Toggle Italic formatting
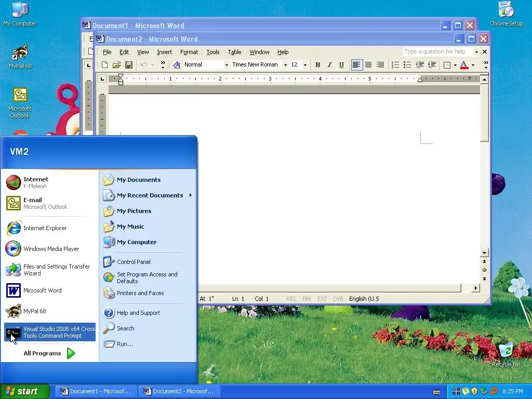The height and width of the screenshot is (399, 532). click(329, 65)
